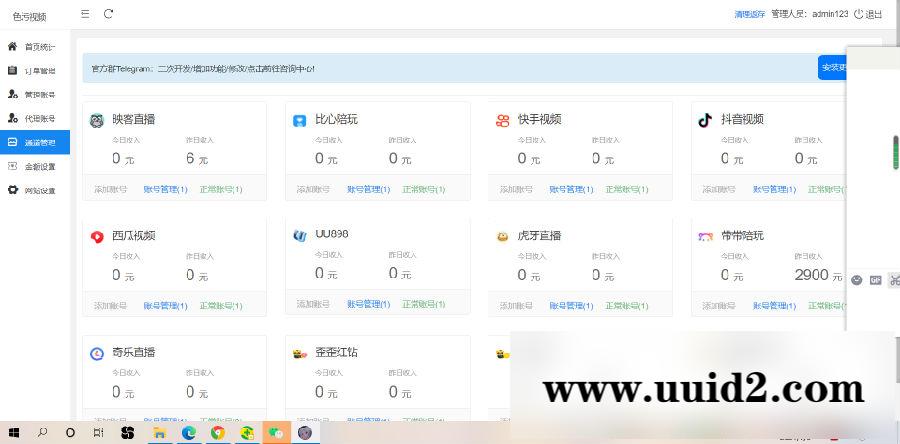The image size is (900, 444).
Task: Click the scissors screenshot icon in chat panel
Action: (x=894, y=280)
